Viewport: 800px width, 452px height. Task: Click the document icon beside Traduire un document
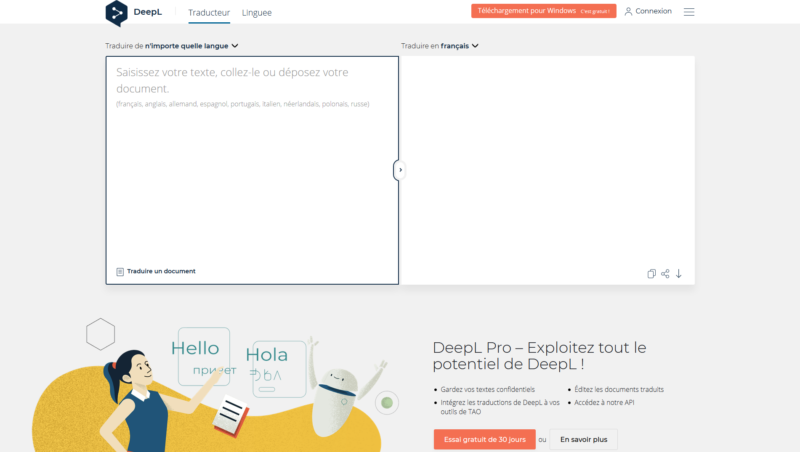pyautogui.click(x=120, y=271)
